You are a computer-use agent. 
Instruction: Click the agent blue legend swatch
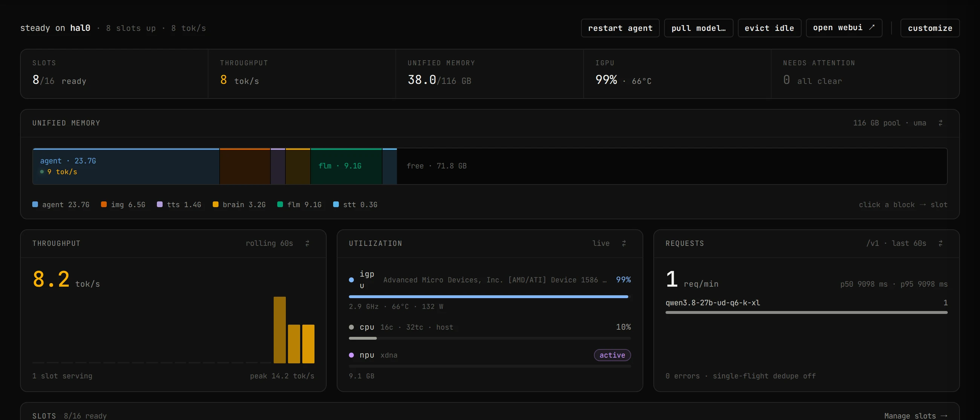click(x=35, y=204)
